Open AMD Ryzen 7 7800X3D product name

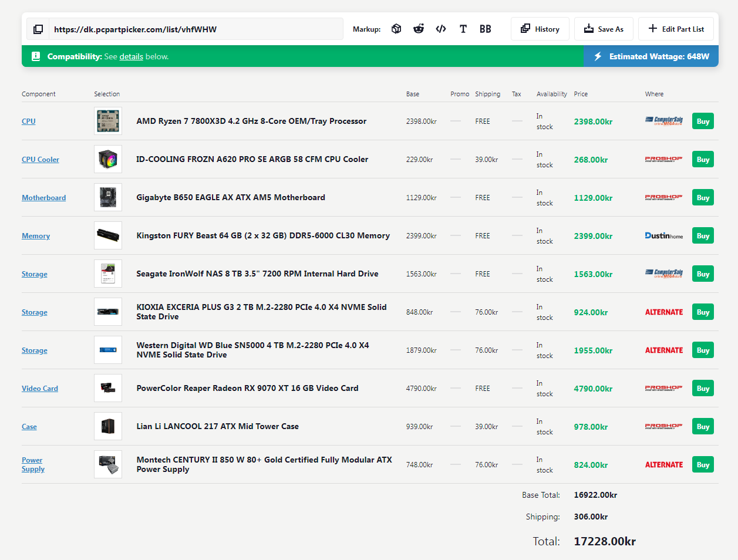point(251,121)
